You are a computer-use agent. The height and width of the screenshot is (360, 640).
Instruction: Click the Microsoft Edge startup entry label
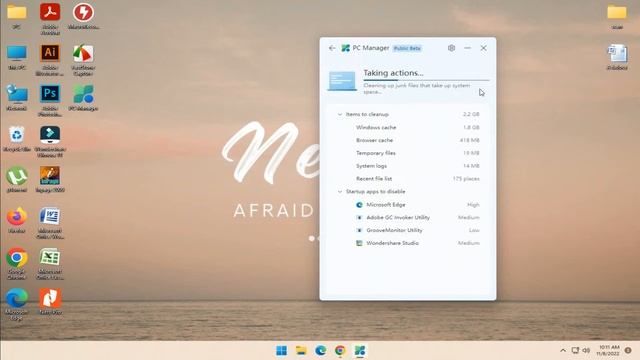(386, 204)
